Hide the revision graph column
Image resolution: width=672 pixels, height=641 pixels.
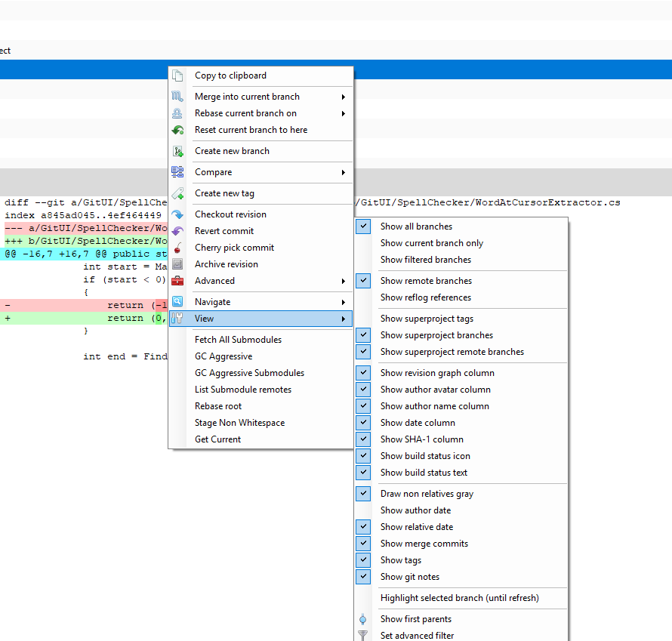click(363, 373)
